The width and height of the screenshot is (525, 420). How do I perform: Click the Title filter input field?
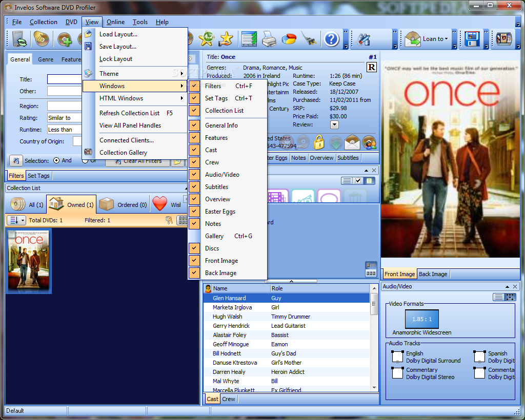[64, 79]
